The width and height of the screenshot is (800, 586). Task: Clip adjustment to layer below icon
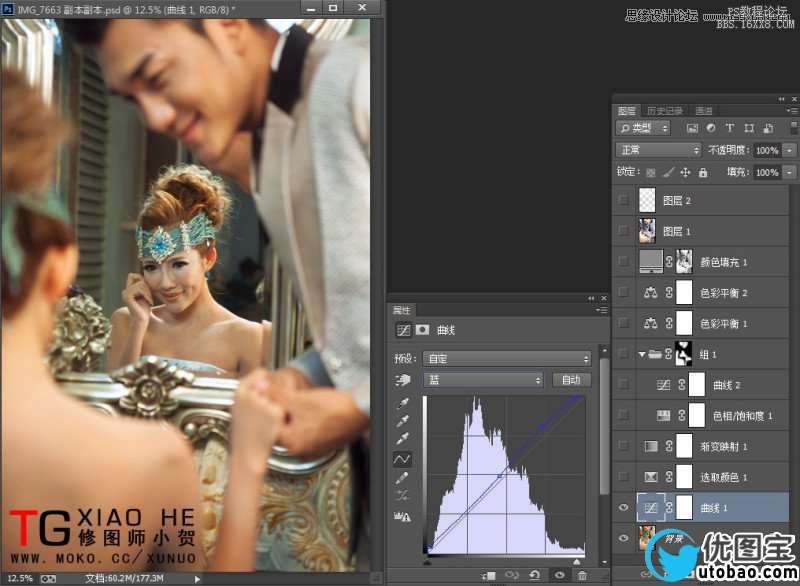pyautogui.click(x=488, y=576)
